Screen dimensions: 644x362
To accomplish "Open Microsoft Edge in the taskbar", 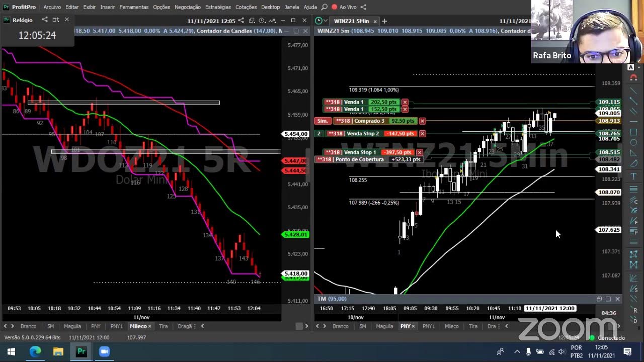I will [35, 351].
